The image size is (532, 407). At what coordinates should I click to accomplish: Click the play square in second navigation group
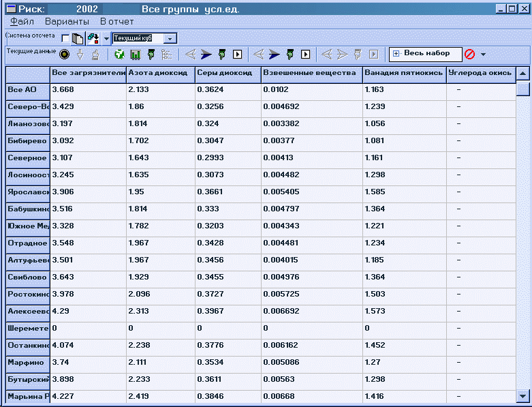(306, 55)
